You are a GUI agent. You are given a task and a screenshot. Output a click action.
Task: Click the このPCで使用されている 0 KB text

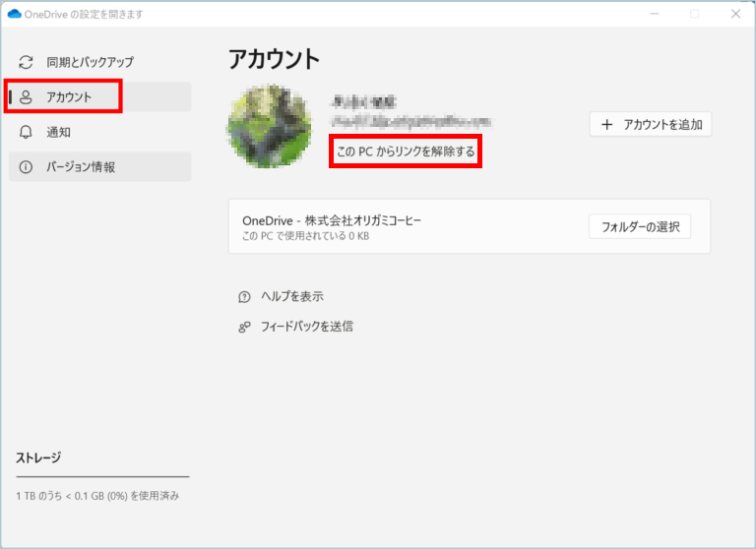point(306,236)
